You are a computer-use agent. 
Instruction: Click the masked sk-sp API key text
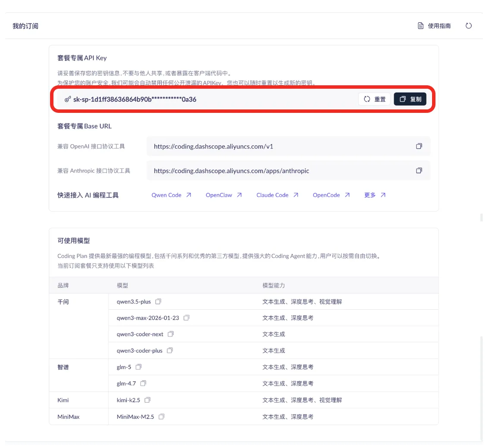(x=135, y=100)
